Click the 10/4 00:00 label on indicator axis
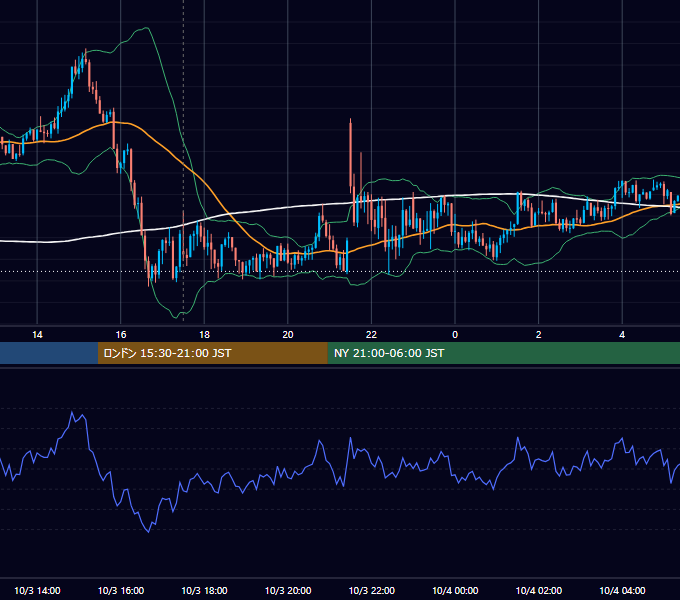The image size is (680, 600). click(x=455, y=590)
